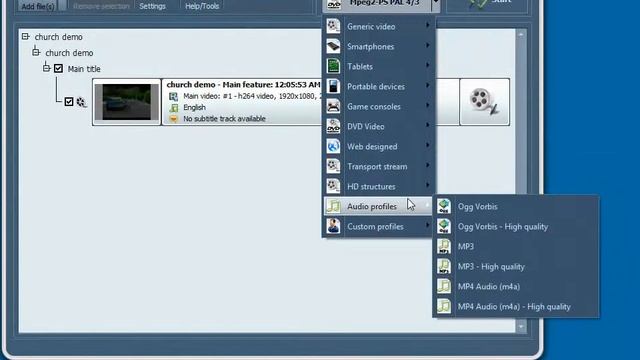Choose the MP4 Audio (m4a) profile

(516, 287)
